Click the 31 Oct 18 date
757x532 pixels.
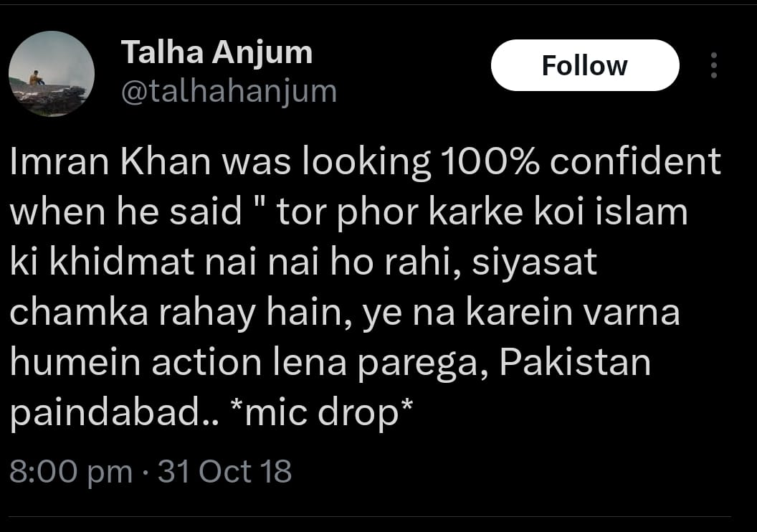[x=225, y=472]
